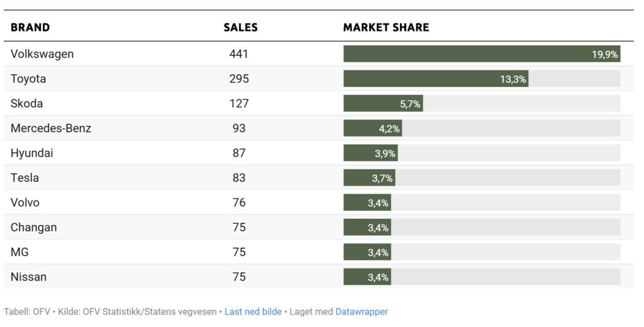Click Skoda's 5,7% market share bar

pos(383,104)
